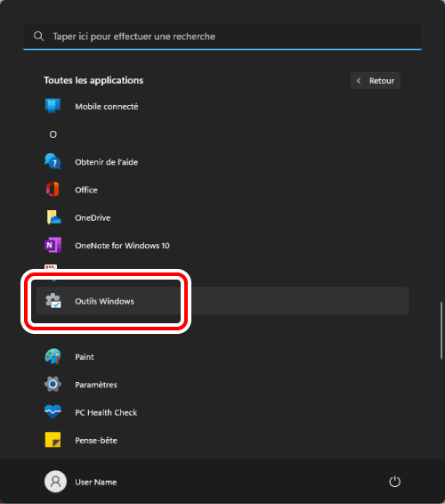This screenshot has width=445, height=504.
Task: Open the yellow Pense-bête icon
Action: coord(53,440)
